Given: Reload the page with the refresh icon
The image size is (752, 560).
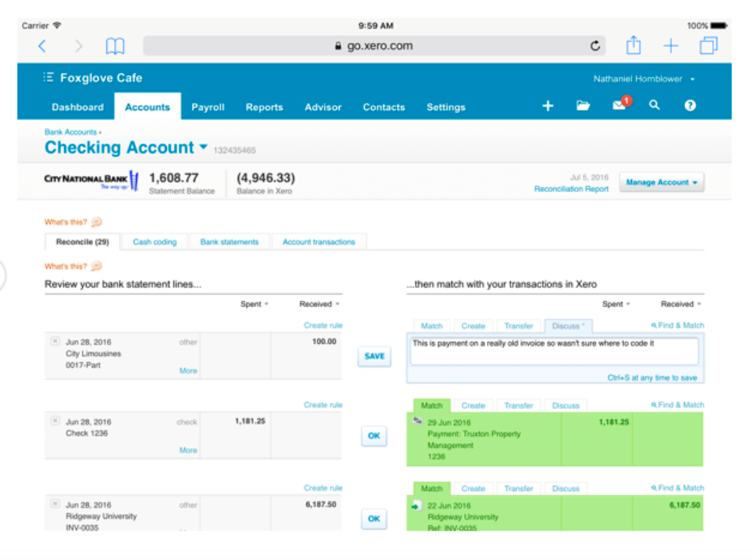Looking at the screenshot, I should 595,45.
